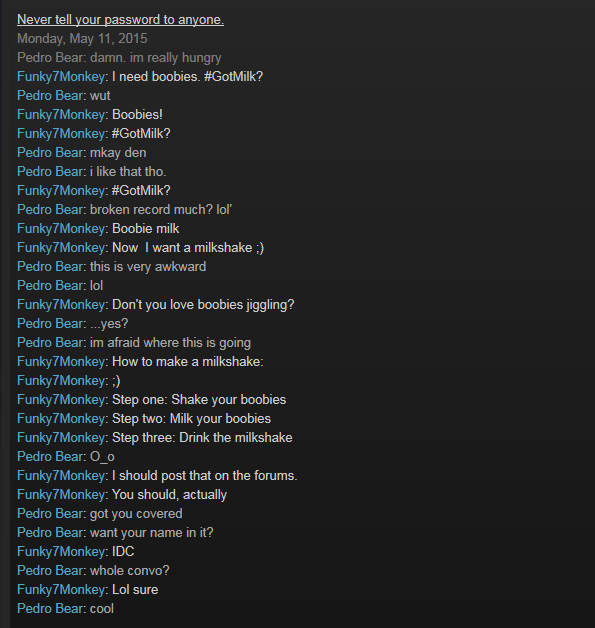
Task: Click Pedro Bear name beside final 'cool' message
Action: click(50, 608)
